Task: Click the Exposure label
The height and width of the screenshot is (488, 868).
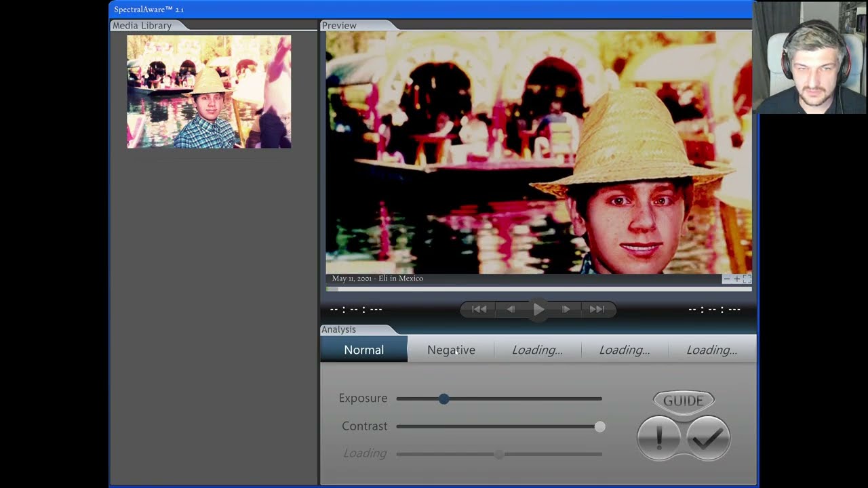Action: (x=363, y=399)
